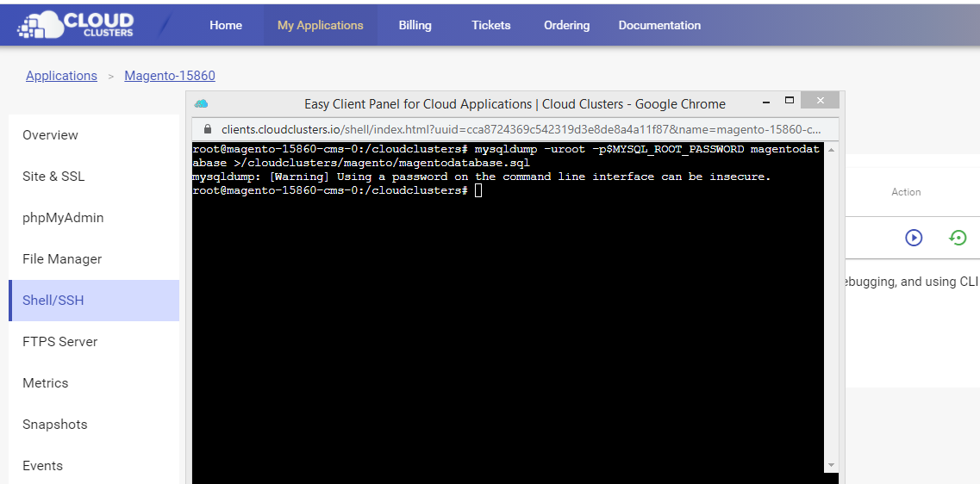
Task: Click the blue play action icon
Action: click(914, 237)
